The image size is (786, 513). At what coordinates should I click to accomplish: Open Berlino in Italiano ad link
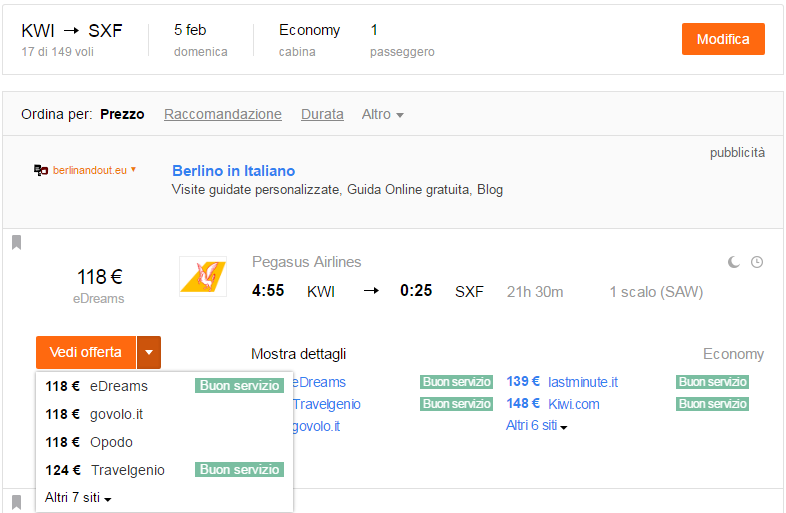[234, 171]
